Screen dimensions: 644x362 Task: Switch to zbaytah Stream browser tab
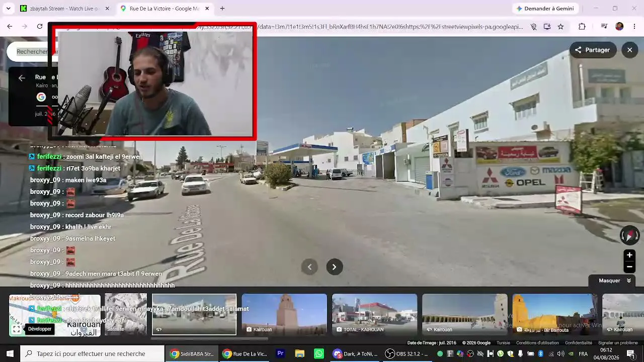tap(64, 9)
